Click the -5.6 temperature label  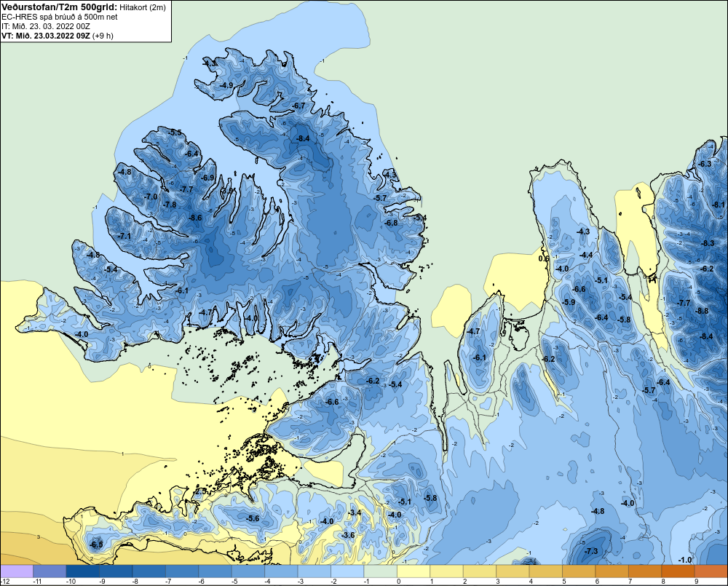[x=253, y=519]
